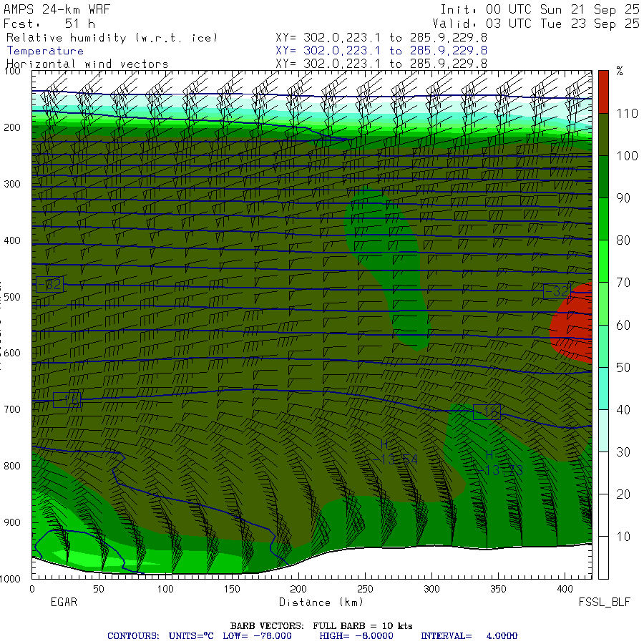This screenshot has height=644, width=644.
Task: Select the '300' pressure axis label
Action: (12, 184)
